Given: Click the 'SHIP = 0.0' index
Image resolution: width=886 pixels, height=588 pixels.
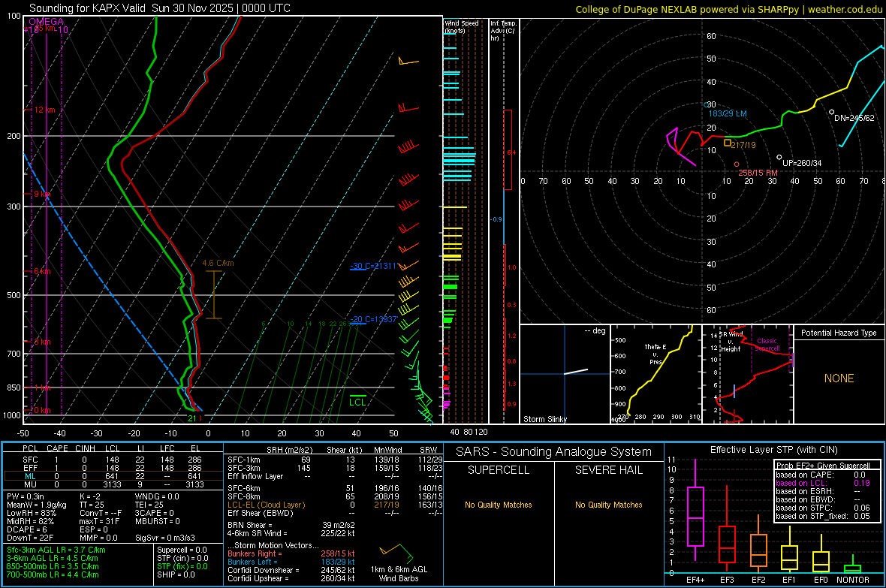Looking at the screenshot, I should 176,574.
